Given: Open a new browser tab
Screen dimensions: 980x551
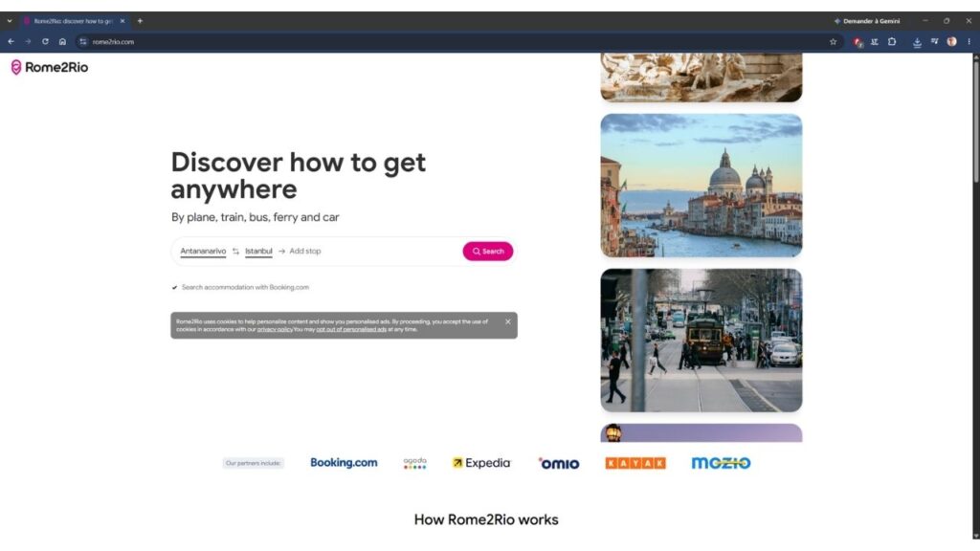Looking at the screenshot, I should [x=140, y=21].
